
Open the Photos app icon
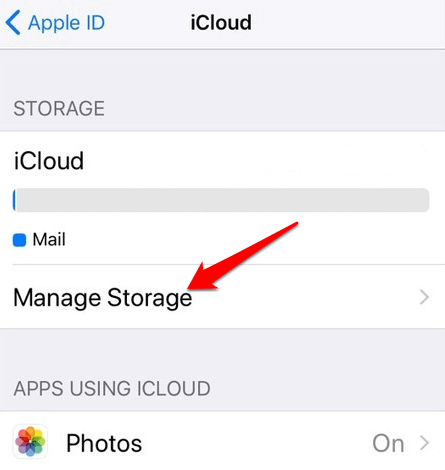coord(30,441)
